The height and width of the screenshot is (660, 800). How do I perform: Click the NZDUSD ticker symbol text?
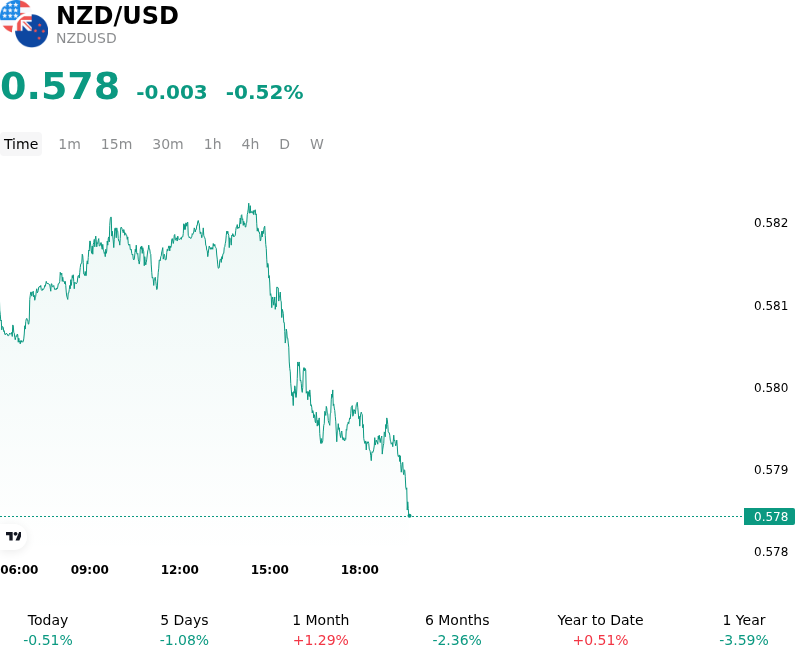pos(86,38)
